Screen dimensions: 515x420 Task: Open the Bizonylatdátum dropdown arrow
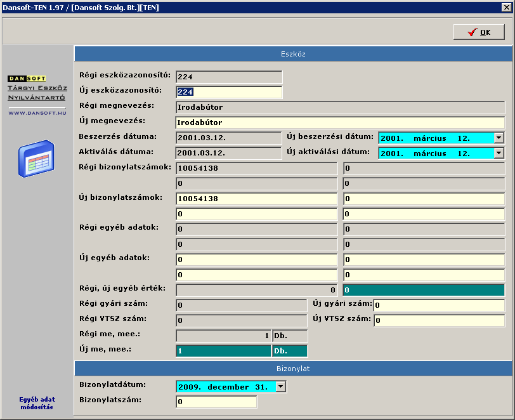pyautogui.click(x=281, y=386)
